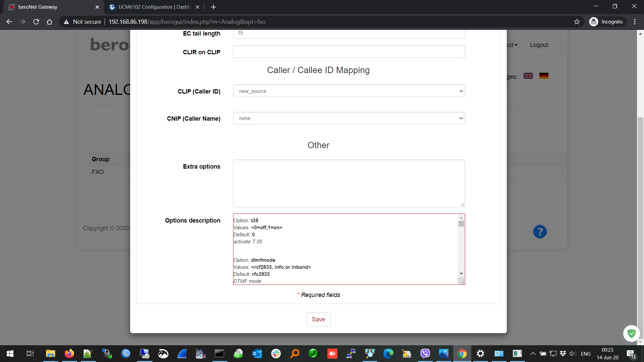Go to browser home page icon
This screenshot has height=362, width=644.
pos(49,22)
